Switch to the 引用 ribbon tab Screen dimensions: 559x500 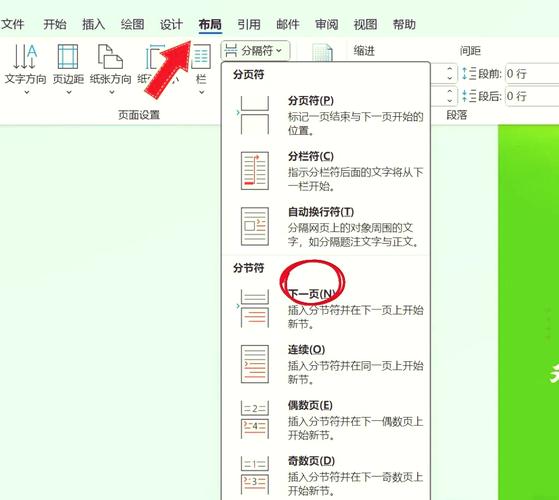[249, 25]
